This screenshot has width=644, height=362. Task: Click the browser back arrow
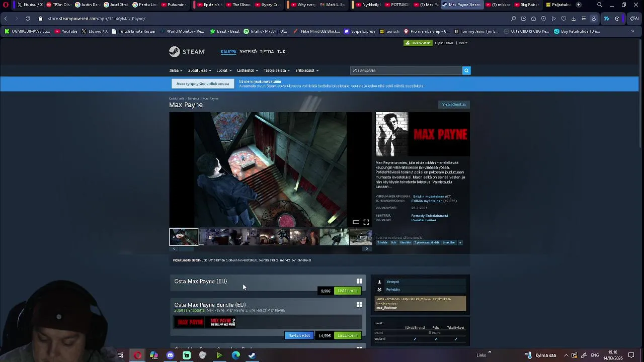click(6, 19)
